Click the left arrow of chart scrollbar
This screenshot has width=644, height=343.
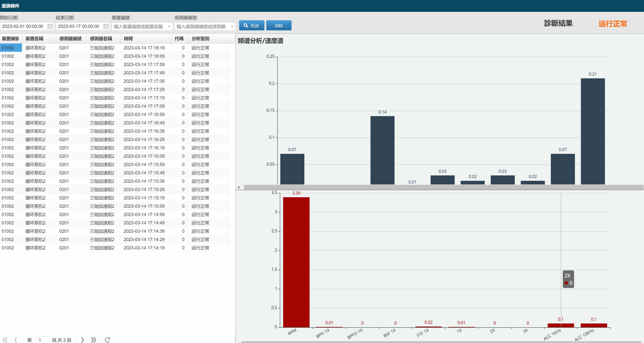tap(239, 187)
